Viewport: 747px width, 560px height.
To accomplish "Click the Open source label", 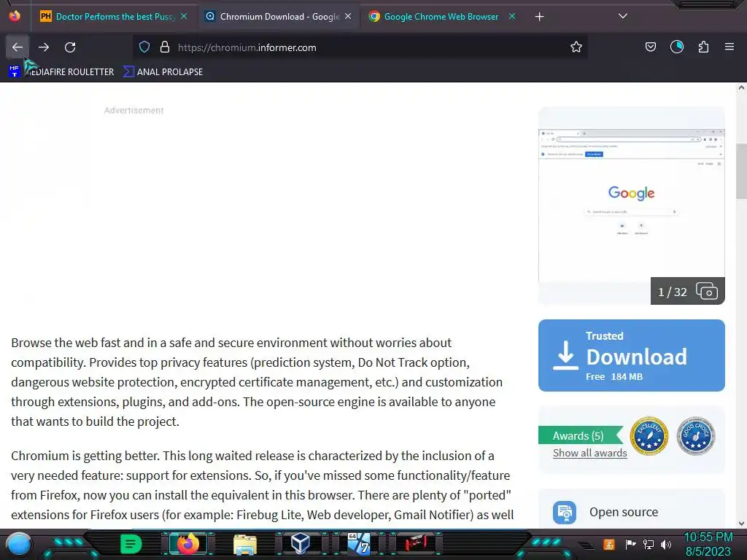I will 624,512.
